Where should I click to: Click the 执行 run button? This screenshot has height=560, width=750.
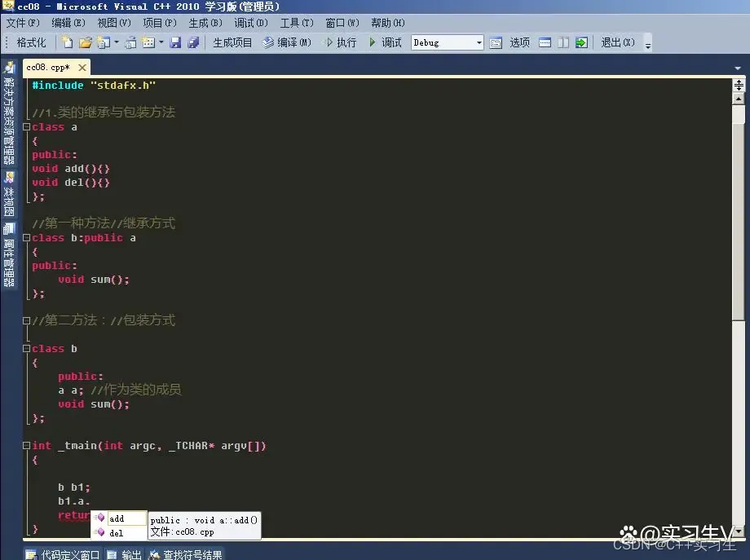click(341, 42)
